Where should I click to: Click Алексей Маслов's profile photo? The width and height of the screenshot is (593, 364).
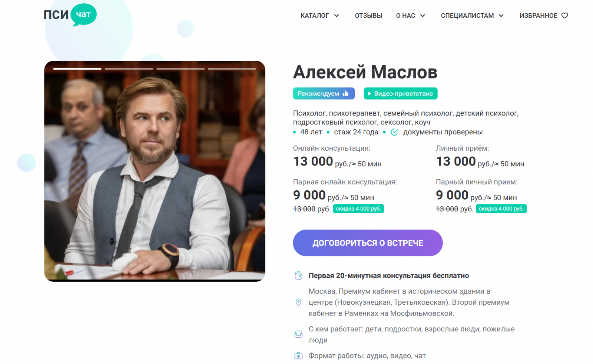155,171
